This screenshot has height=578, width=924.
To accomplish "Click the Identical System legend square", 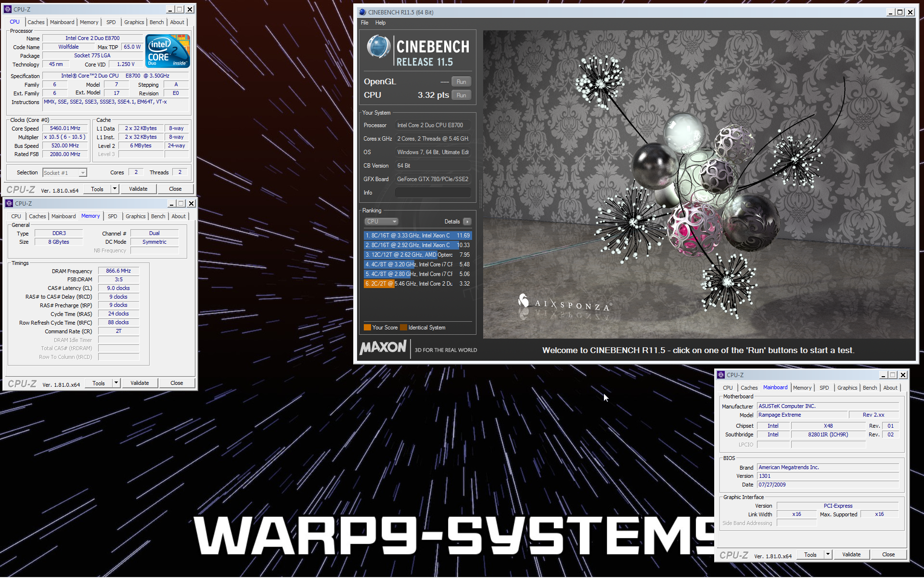I will 403,328.
